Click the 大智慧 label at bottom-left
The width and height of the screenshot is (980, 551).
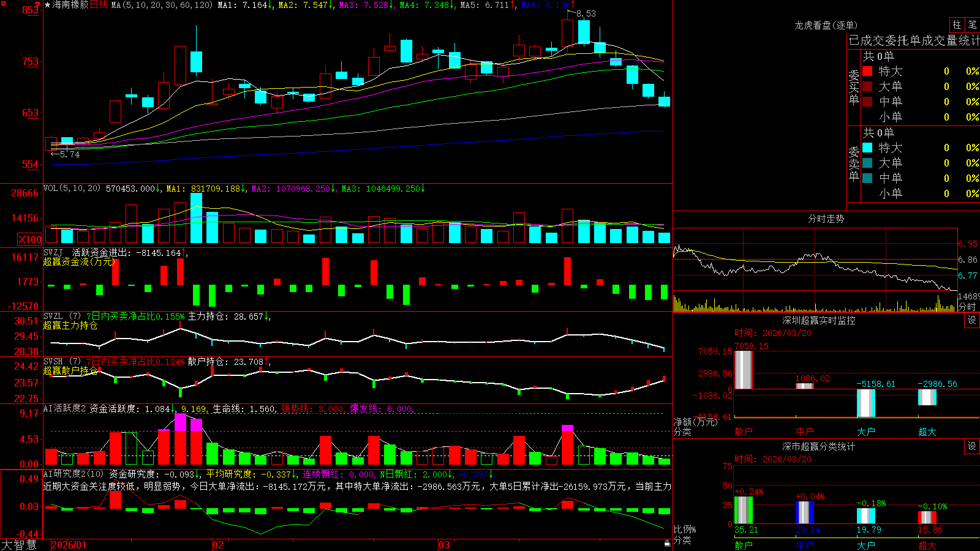click(19, 545)
